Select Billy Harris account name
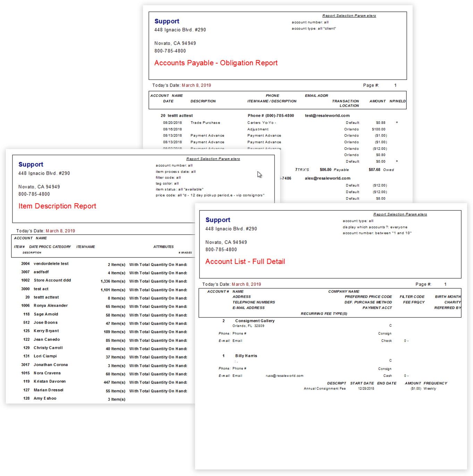The width and height of the screenshot is (473, 476). 246,356
